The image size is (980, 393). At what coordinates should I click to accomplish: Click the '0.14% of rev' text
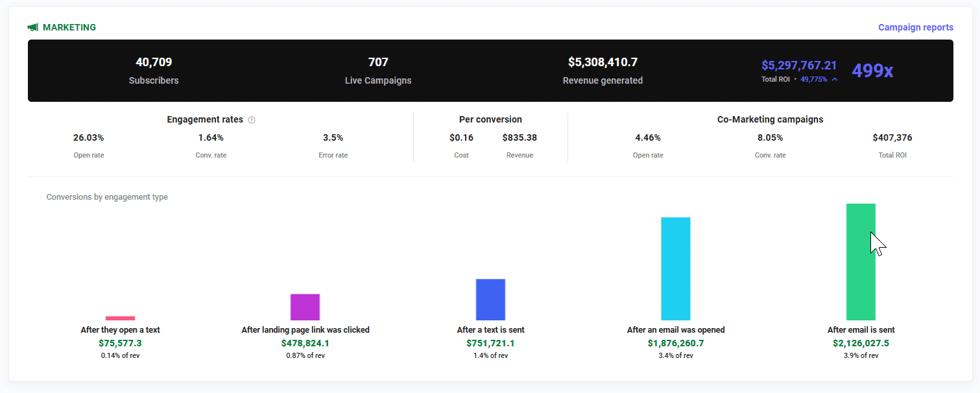click(x=121, y=355)
